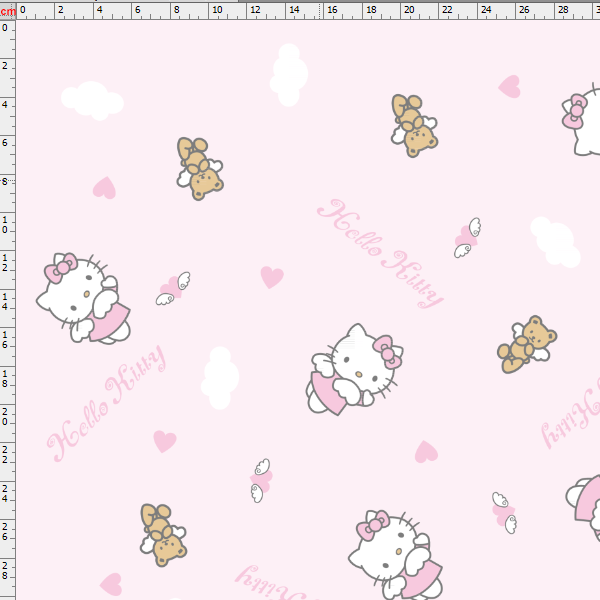Select the Hello Kitty script text on the left
This screenshot has height=600, width=600.
tap(107, 403)
